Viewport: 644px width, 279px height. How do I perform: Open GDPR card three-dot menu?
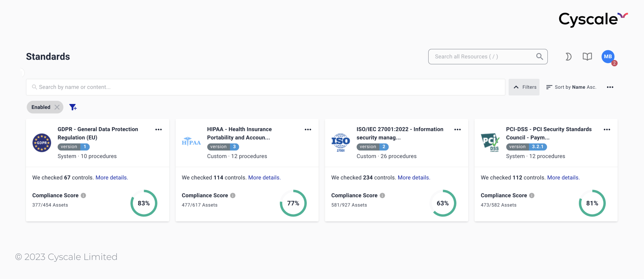[159, 129]
